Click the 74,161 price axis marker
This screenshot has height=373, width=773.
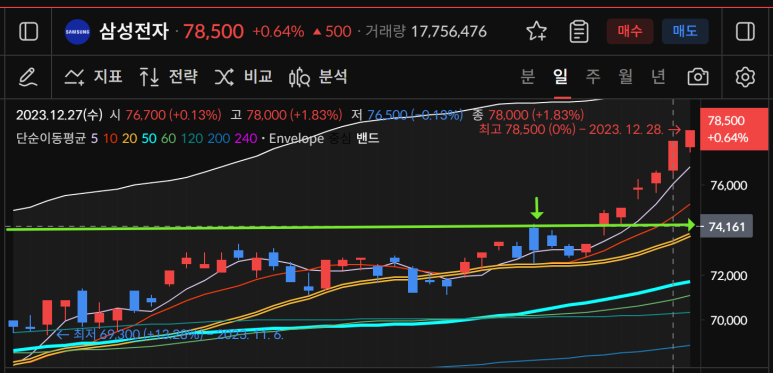coord(726,227)
